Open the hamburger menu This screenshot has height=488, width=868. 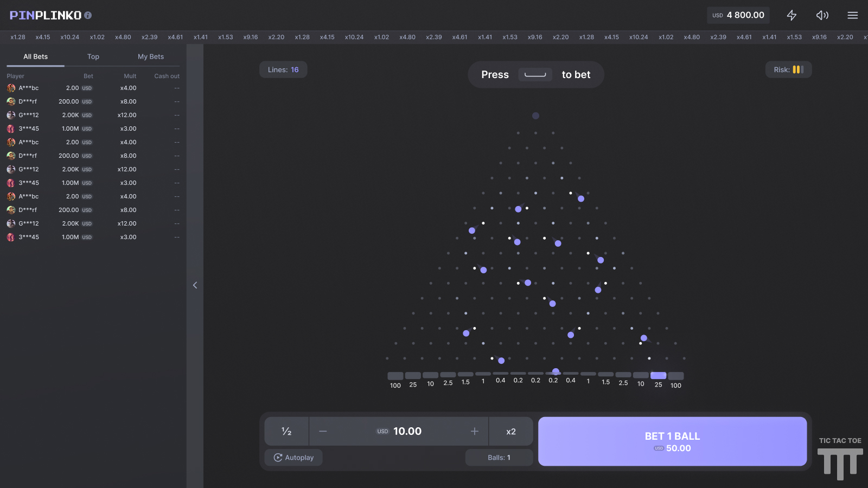pyautogui.click(x=852, y=15)
